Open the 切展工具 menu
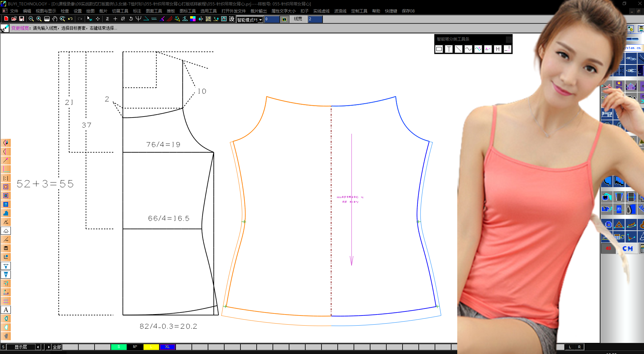The height and width of the screenshot is (354, 644). pos(120,11)
